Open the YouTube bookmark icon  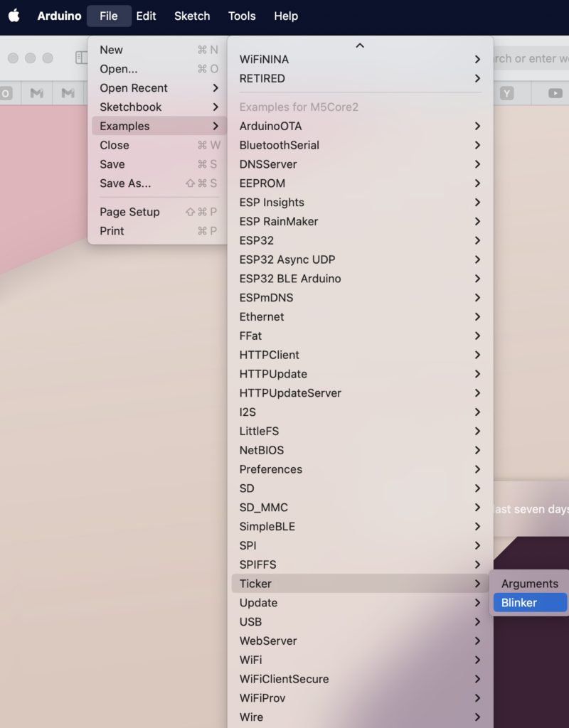click(x=555, y=93)
